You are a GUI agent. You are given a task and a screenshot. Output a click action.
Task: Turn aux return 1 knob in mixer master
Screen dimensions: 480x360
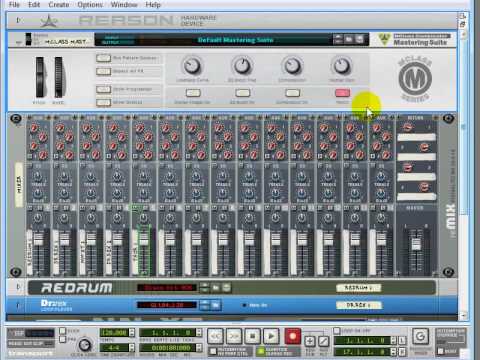[x=408, y=127]
